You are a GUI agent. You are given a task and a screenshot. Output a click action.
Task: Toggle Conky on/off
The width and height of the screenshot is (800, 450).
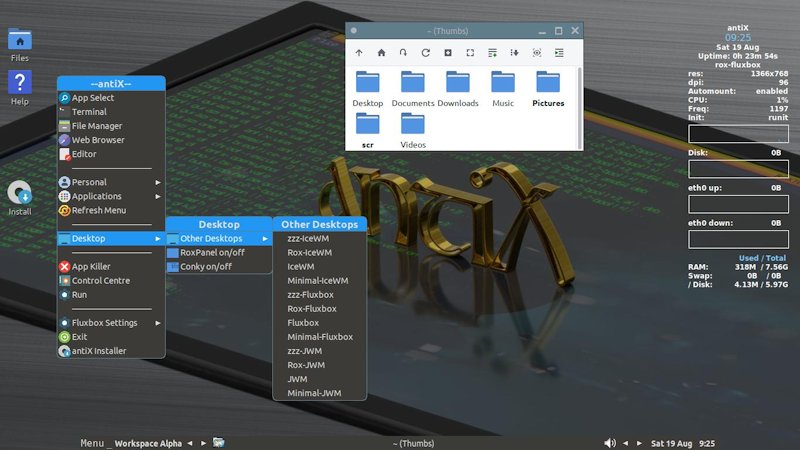[219, 266]
